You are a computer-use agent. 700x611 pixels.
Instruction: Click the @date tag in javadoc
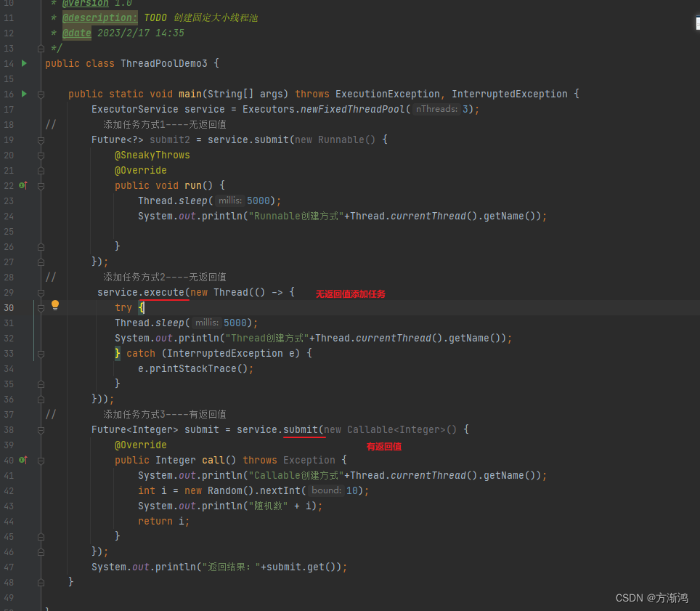tap(76, 33)
